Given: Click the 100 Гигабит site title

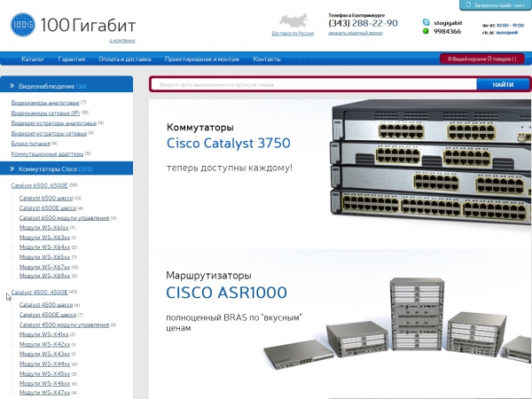Looking at the screenshot, I should coord(88,26).
